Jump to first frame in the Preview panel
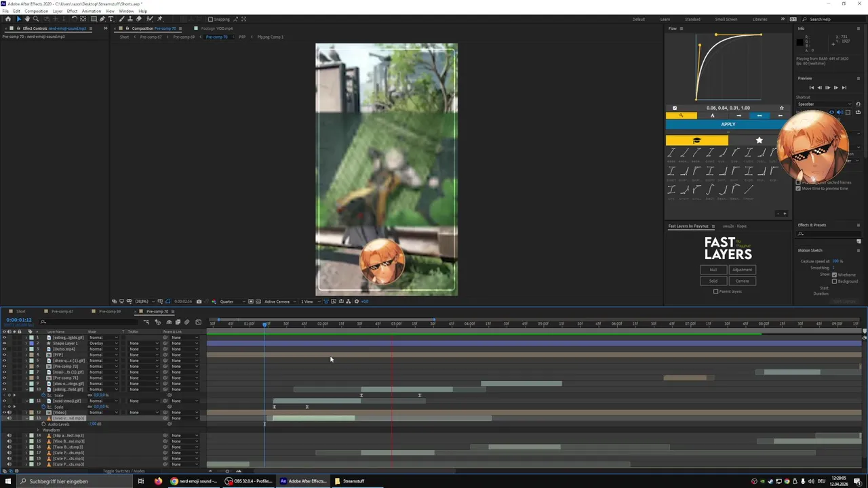This screenshot has width=868, height=488. point(811,87)
